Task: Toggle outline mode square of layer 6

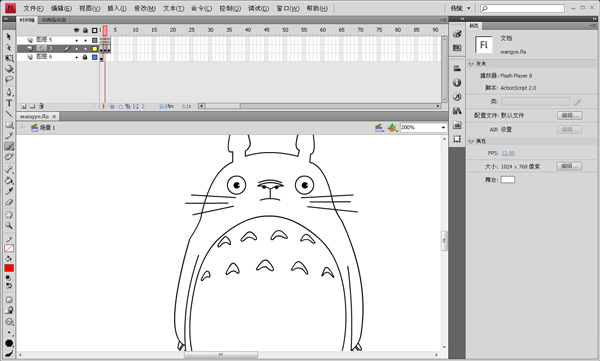Action: [x=95, y=57]
